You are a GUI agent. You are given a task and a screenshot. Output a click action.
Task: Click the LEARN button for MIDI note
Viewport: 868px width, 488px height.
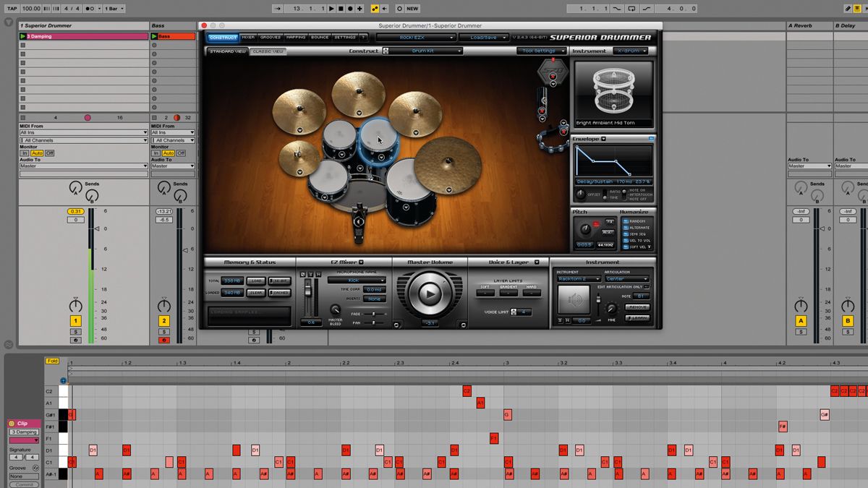(638, 317)
